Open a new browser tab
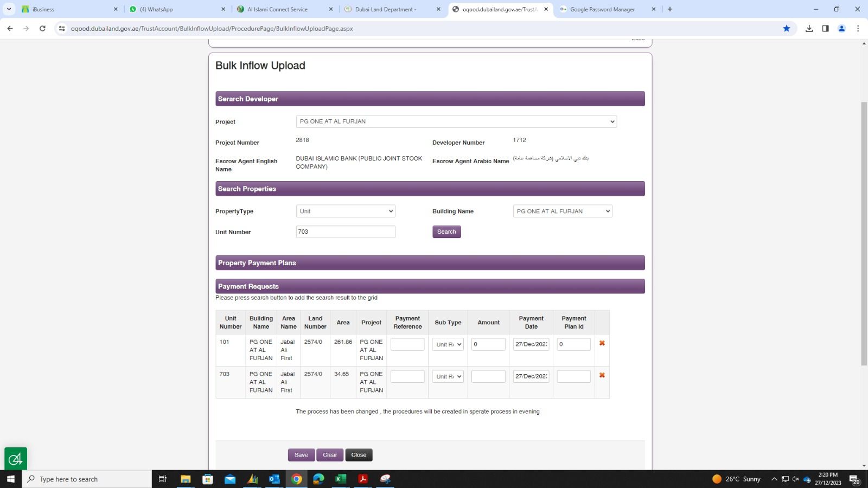 [670, 9]
